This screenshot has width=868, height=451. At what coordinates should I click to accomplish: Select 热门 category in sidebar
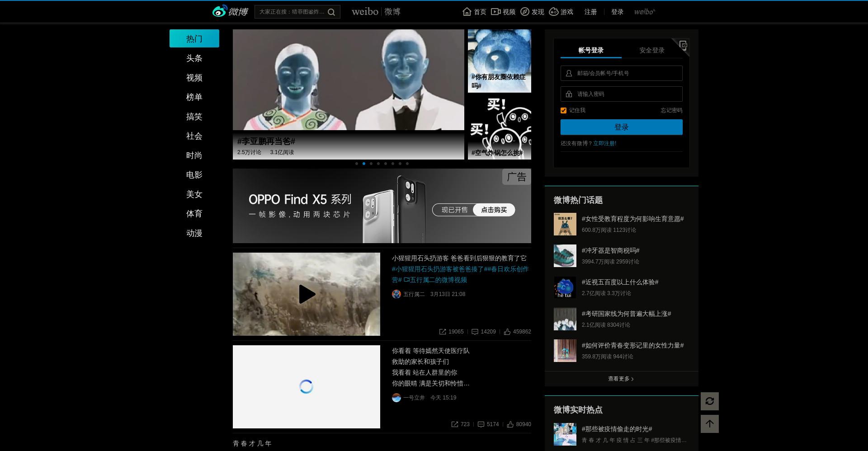[194, 38]
